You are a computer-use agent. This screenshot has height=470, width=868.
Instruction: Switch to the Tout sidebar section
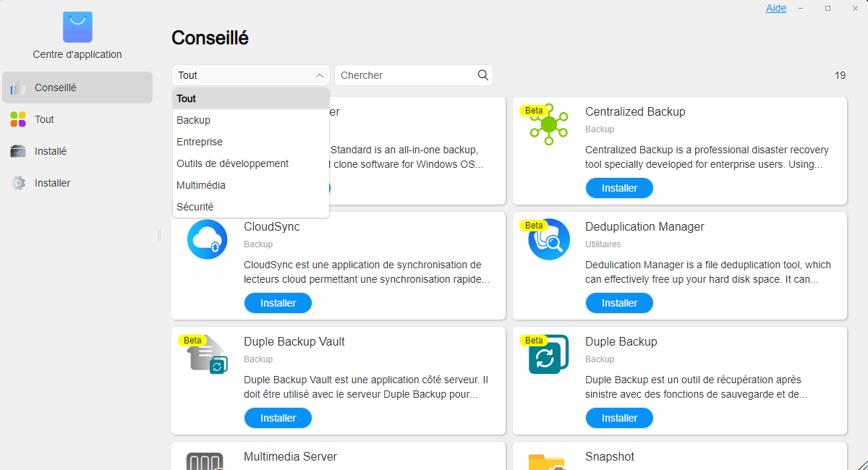(x=44, y=119)
